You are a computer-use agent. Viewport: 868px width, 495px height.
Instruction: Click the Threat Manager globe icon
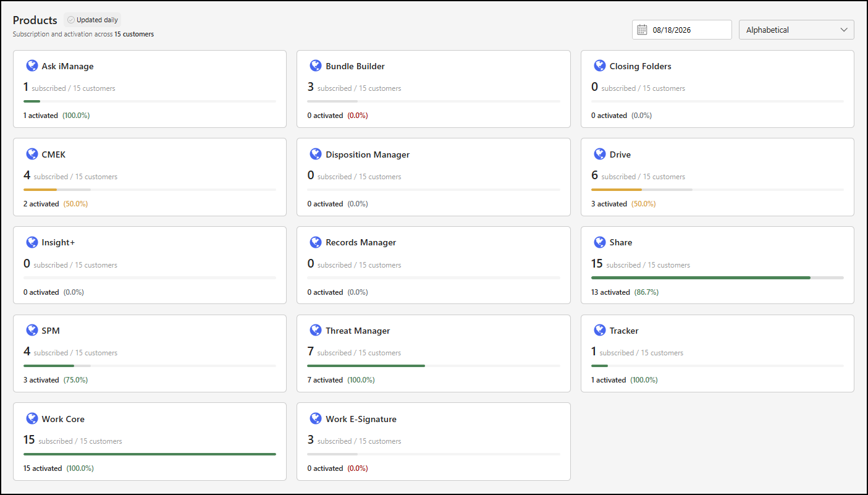click(x=316, y=330)
